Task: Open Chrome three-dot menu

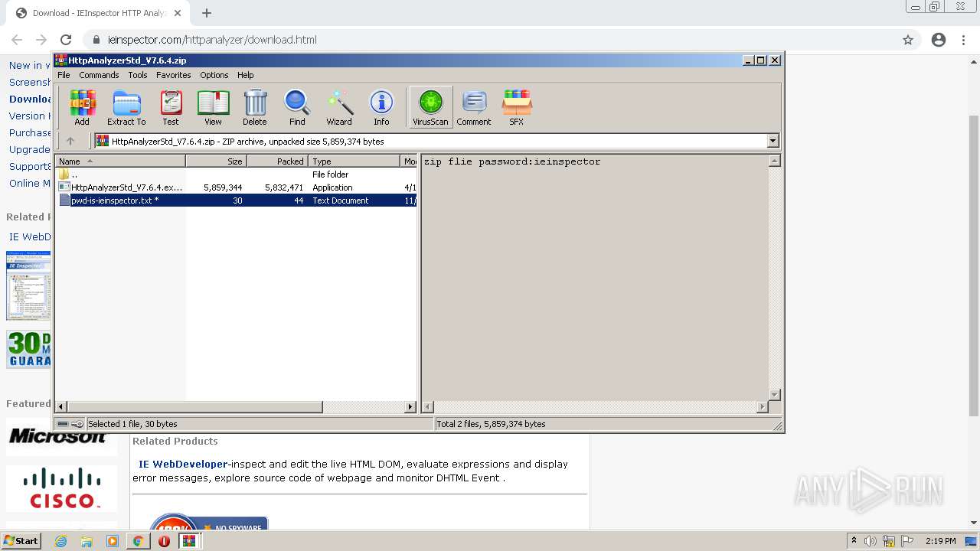Action: point(963,40)
